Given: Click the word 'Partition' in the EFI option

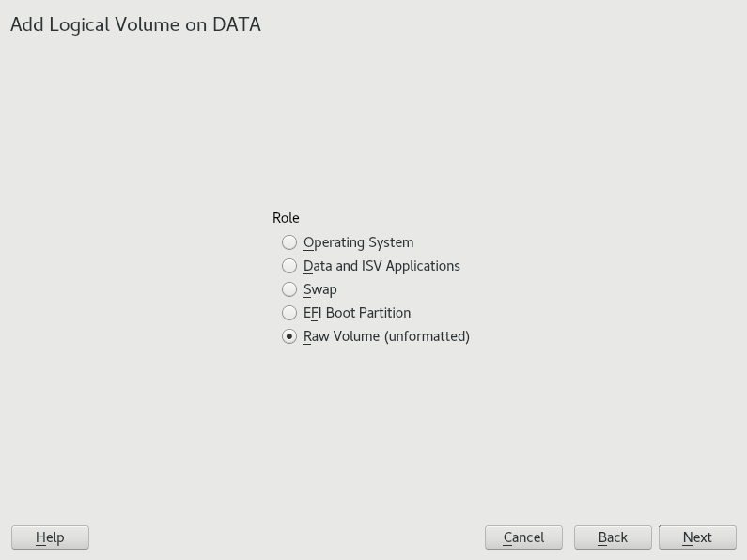Looking at the screenshot, I should pos(382,313).
